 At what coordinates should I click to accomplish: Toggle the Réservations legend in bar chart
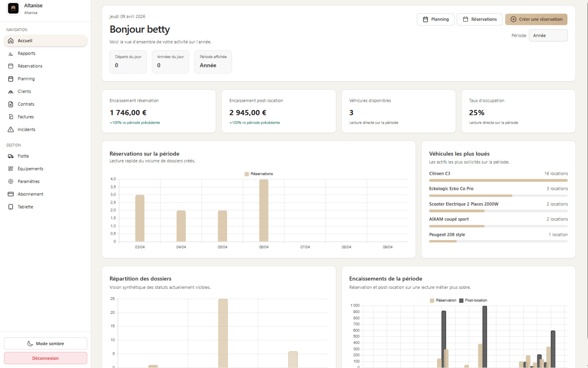coord(259,174)
